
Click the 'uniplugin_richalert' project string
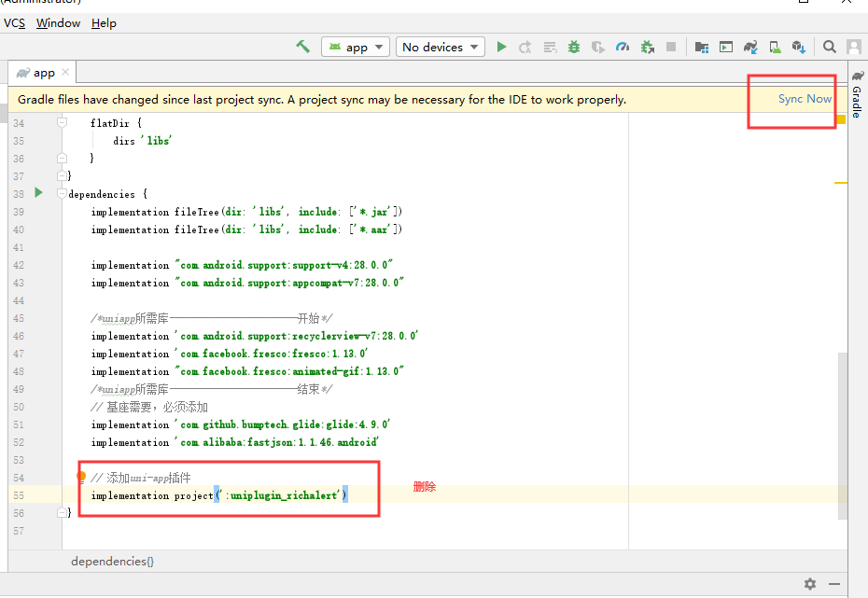[283, 495]
